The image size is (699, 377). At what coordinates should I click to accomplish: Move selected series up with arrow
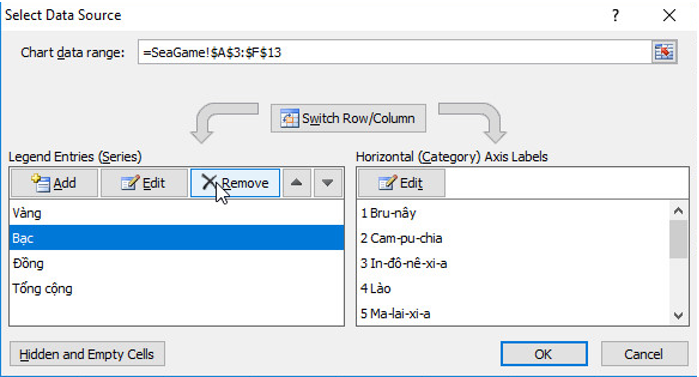296,183
